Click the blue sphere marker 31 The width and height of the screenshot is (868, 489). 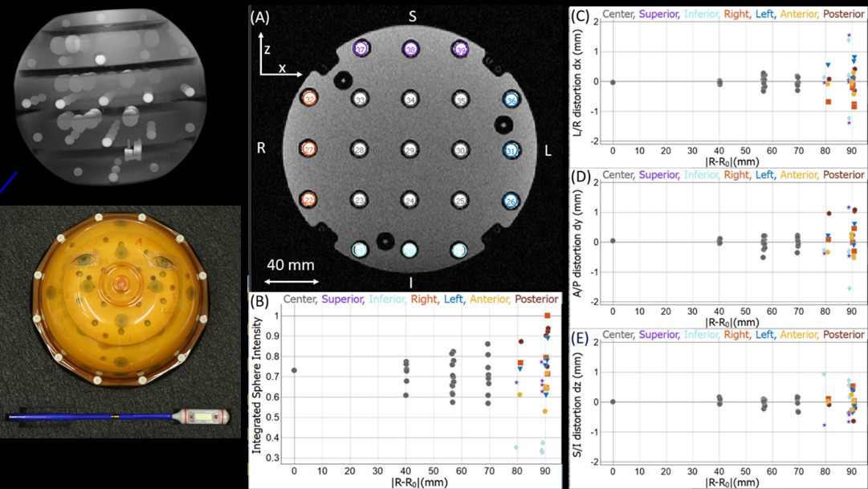[511, 151]
